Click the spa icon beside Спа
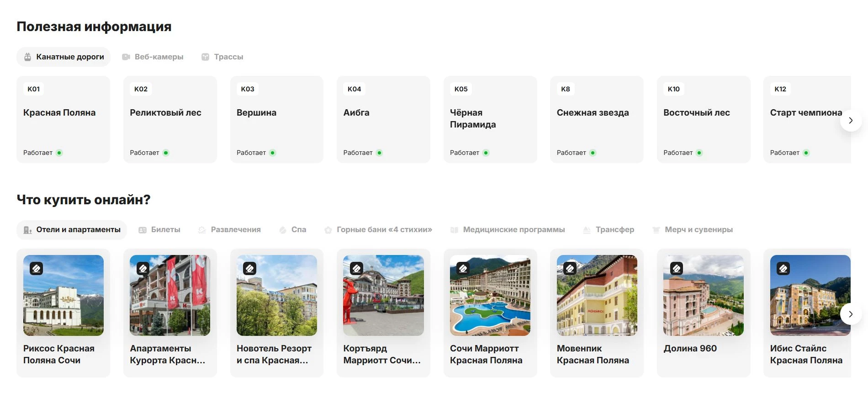 coord(283,230)
